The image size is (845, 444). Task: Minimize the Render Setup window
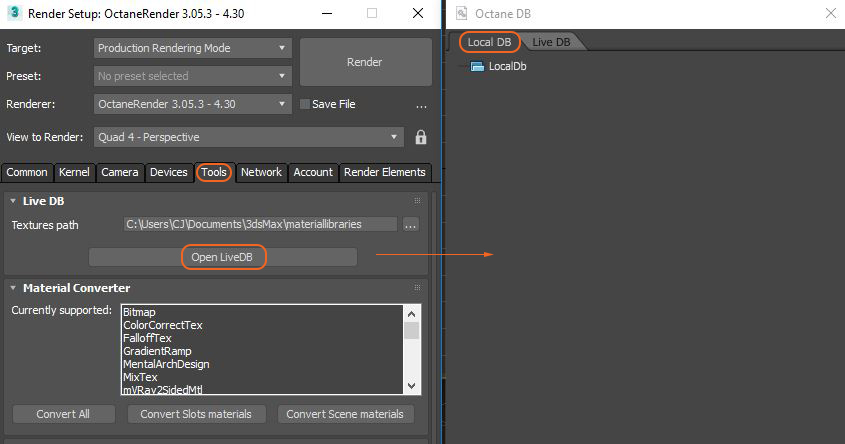(x=327, y=13)
